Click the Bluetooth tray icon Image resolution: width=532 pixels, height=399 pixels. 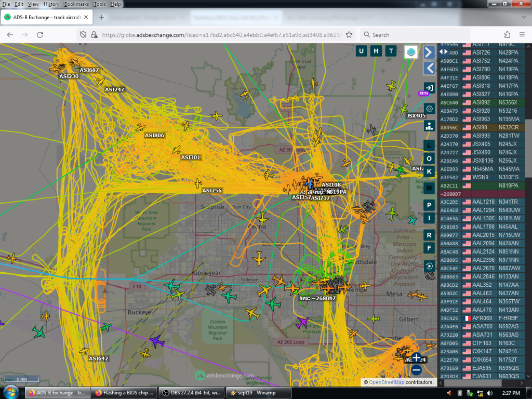pyautogui.click(x=460, y=393)
